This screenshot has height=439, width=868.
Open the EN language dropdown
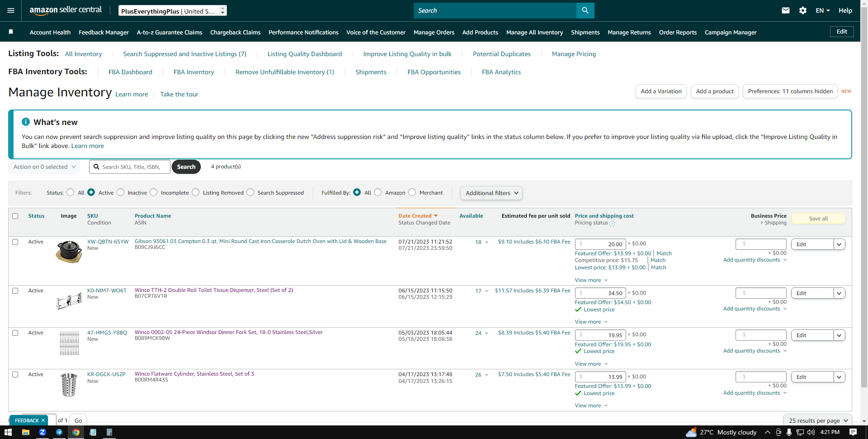click(x=823, y=10)
